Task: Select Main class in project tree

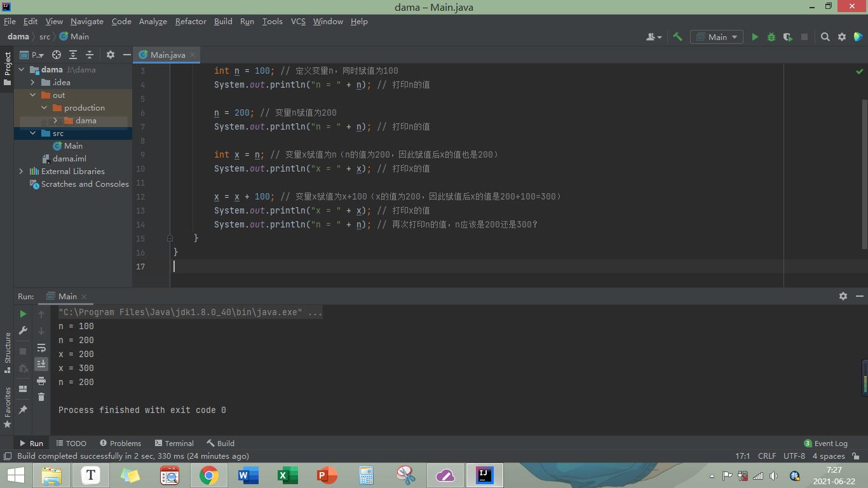Action: coord(73,146)
